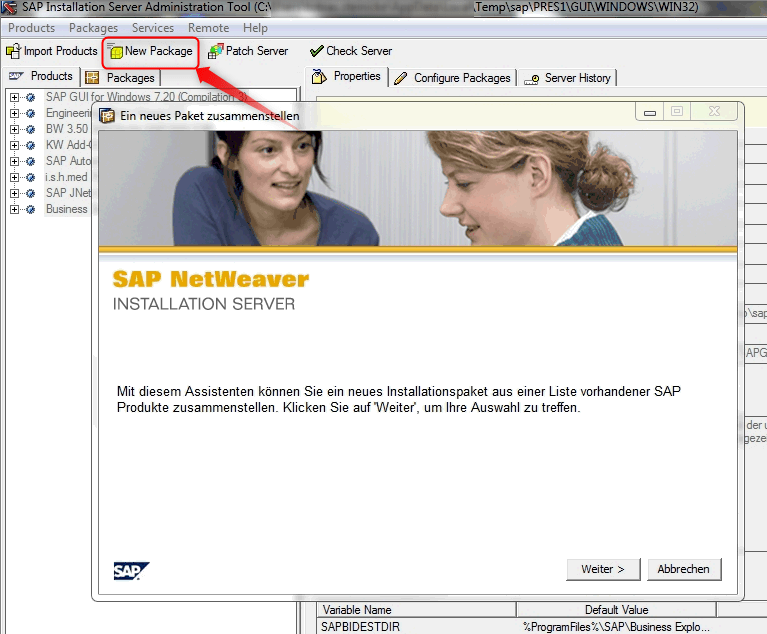Click gear icon beside Business item
The width and height of the screenshot is (767, 634).
(30, 209)
